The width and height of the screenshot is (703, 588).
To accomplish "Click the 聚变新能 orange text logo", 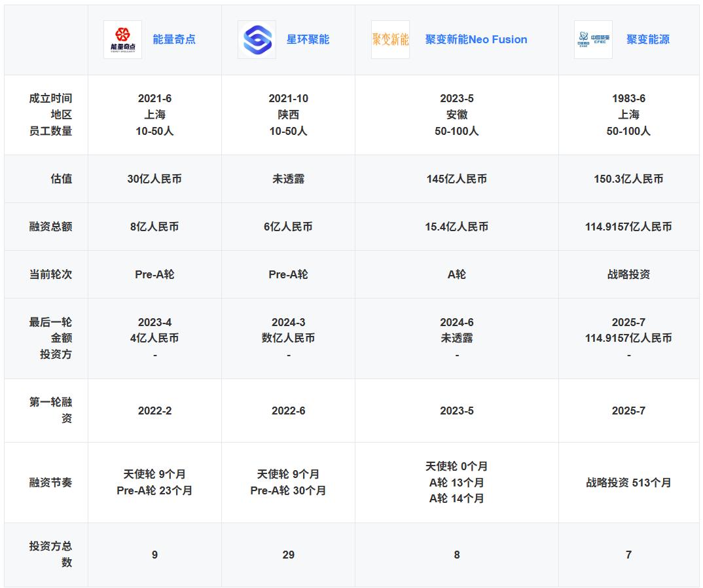I will click(390, 39).
